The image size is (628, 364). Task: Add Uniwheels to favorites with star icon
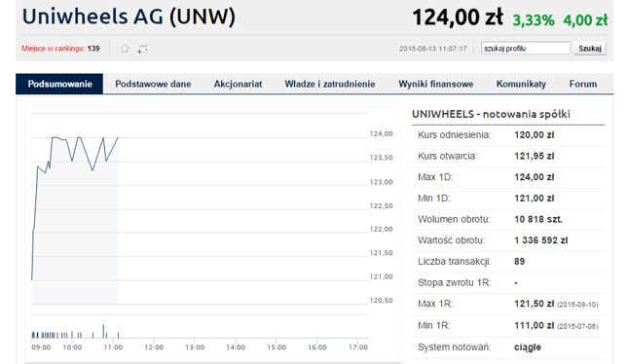point(125,49)
